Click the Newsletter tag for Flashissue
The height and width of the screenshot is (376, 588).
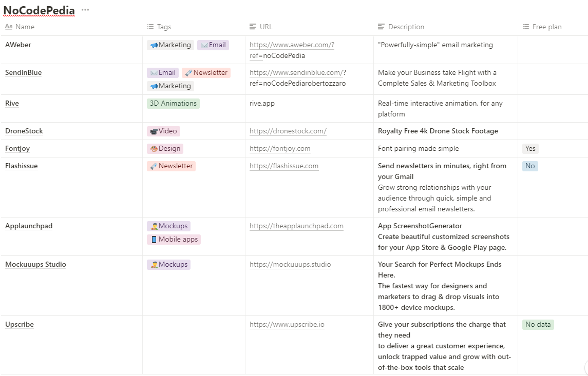click(172, 166)
